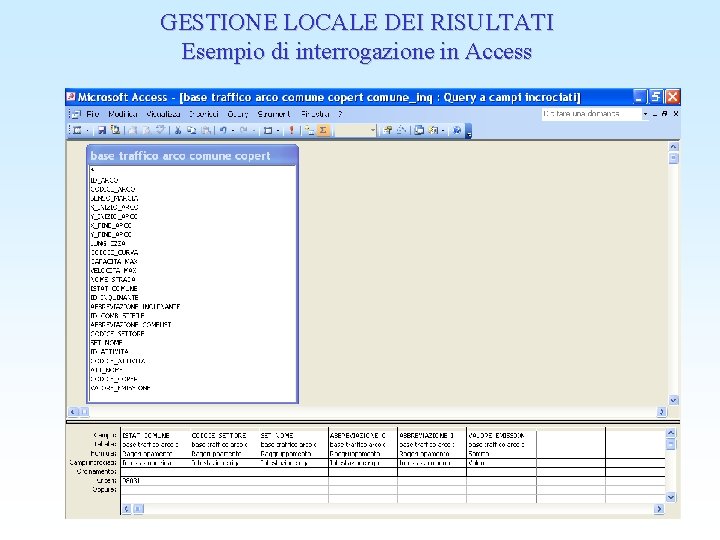
Task: Open the Visualizza menu
Action: [163, 114]
